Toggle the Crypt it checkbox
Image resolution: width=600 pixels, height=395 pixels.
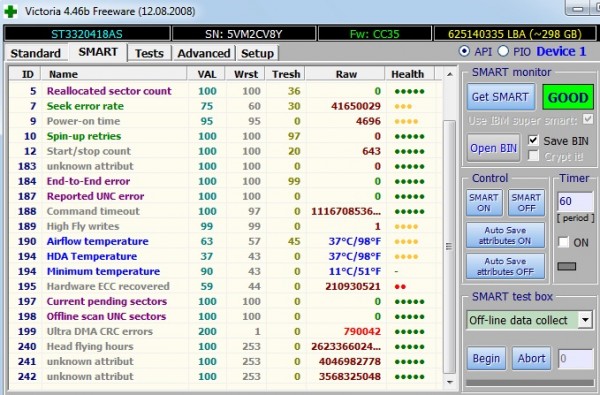pos(533,156)
